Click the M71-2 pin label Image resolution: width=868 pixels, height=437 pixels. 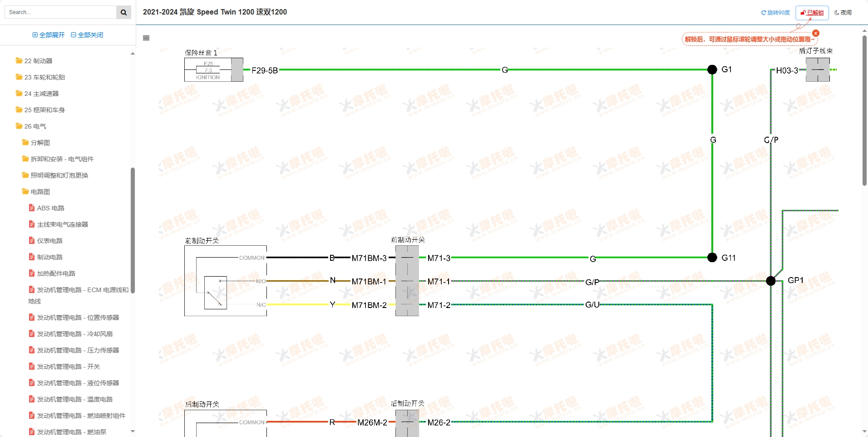tap(439, 305)
